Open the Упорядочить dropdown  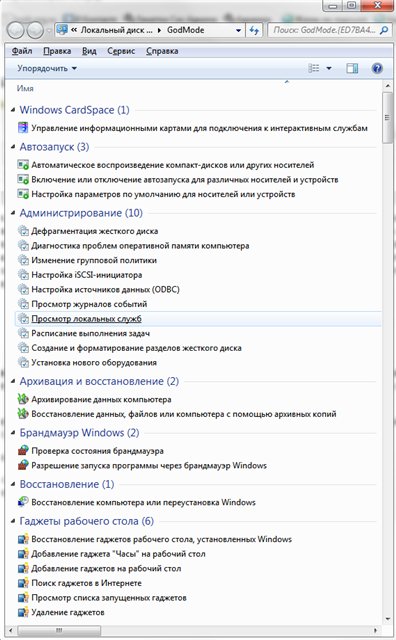point(47,68)
